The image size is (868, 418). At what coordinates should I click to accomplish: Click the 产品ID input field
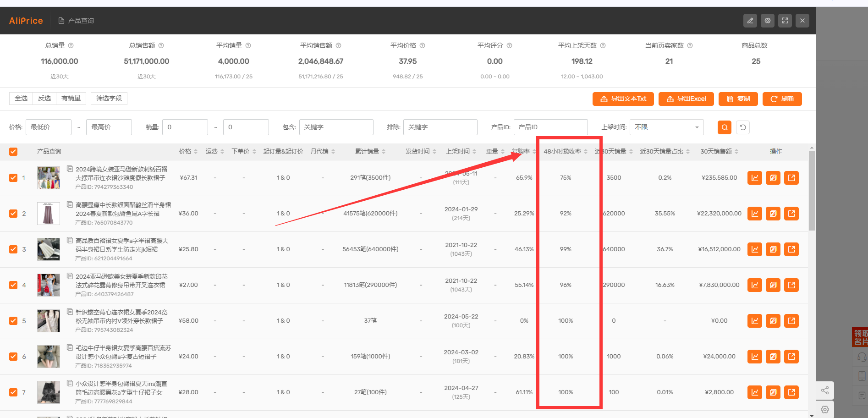click(x=551, y=127)
